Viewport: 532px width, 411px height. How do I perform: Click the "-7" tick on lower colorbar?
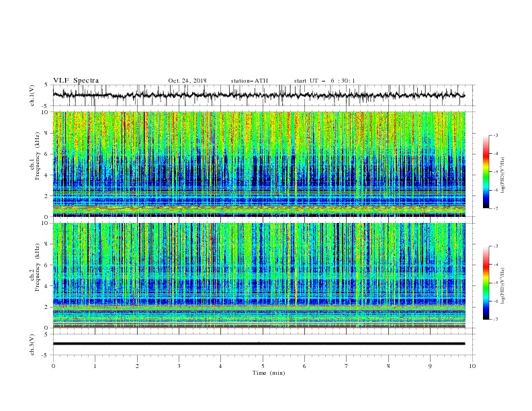[495, 320]
